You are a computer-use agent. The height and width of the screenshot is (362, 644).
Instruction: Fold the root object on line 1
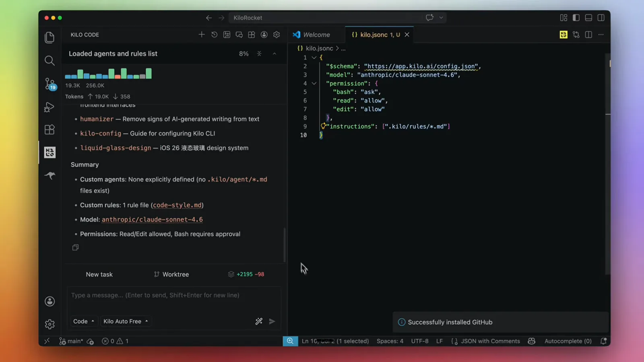point(314,58)
